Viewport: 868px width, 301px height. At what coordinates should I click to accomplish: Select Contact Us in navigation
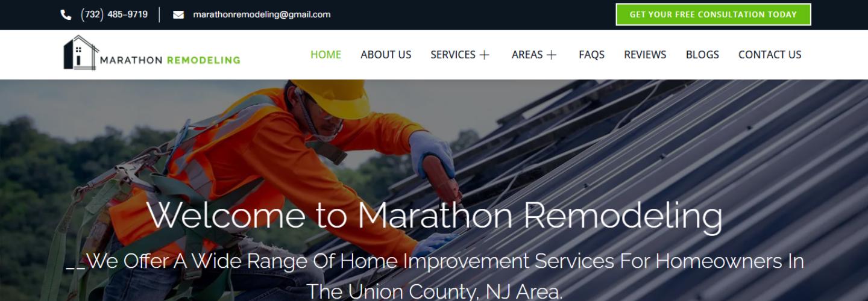pos(770,55)
